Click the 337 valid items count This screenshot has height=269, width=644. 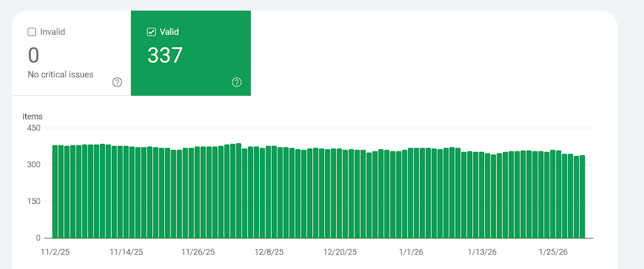(165, 55)
